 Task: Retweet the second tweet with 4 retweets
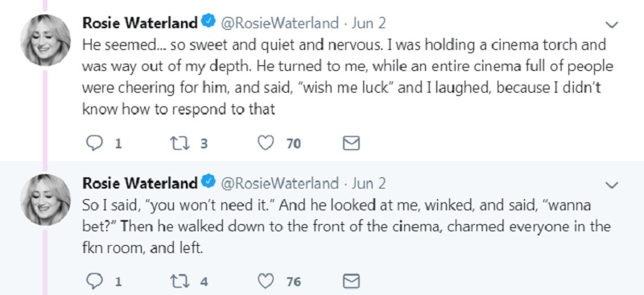(x=180, y=281)
